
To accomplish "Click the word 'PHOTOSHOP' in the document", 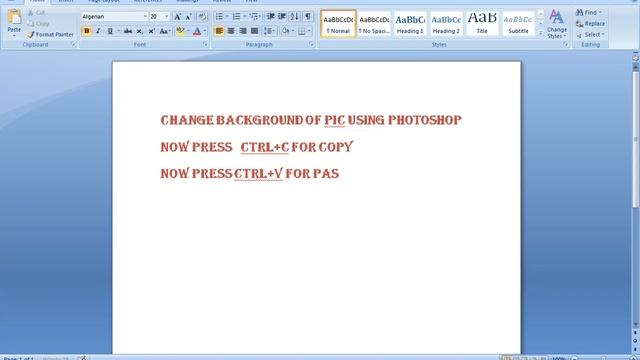I will click(x=424, y=120).
